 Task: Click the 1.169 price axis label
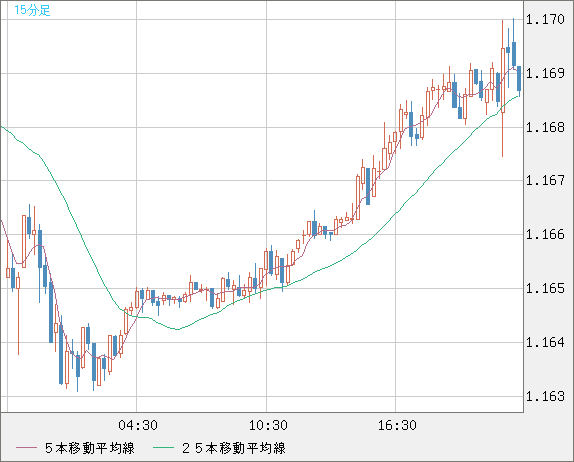point(545,73)
